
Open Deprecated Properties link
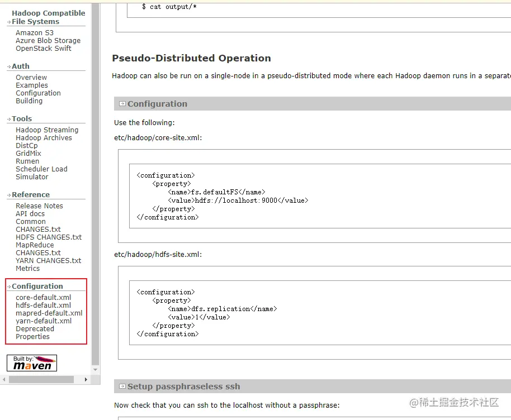click(x=35, y=332)
